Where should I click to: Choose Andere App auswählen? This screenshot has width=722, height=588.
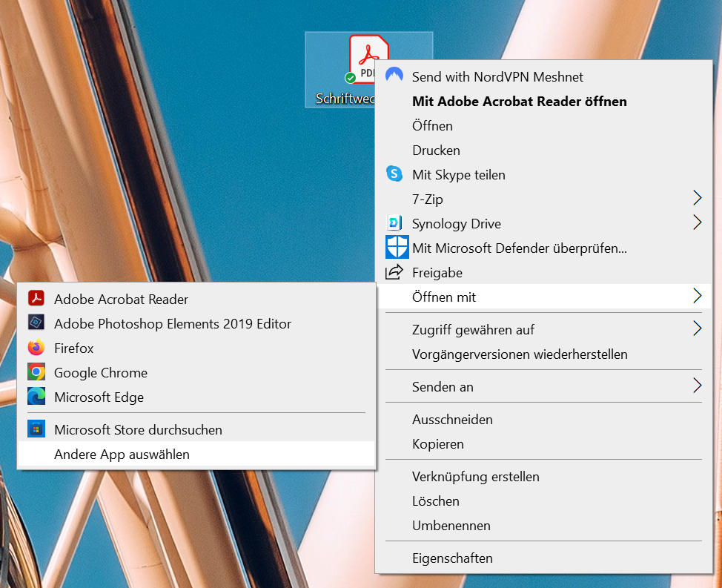point(122,454)
